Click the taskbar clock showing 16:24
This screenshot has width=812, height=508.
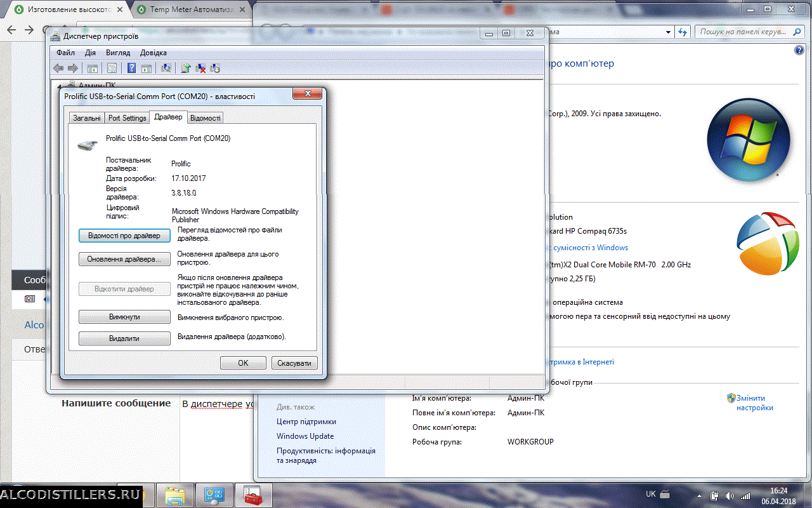778,496
